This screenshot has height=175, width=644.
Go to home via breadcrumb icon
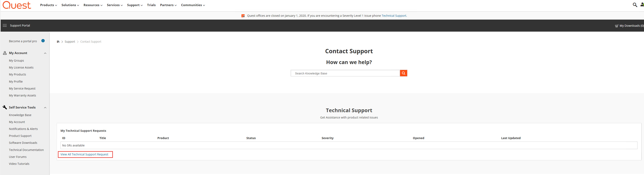[x=58, y=42]
